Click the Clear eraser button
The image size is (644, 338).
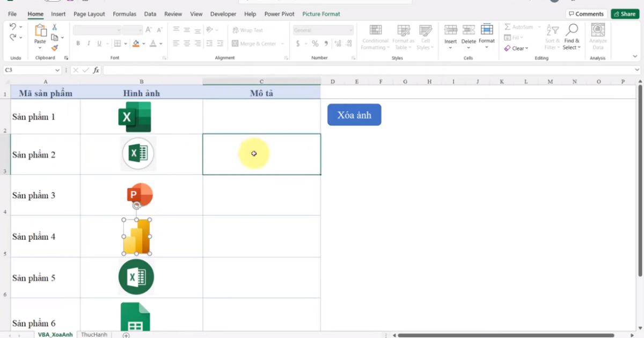[x=516, y=48]
